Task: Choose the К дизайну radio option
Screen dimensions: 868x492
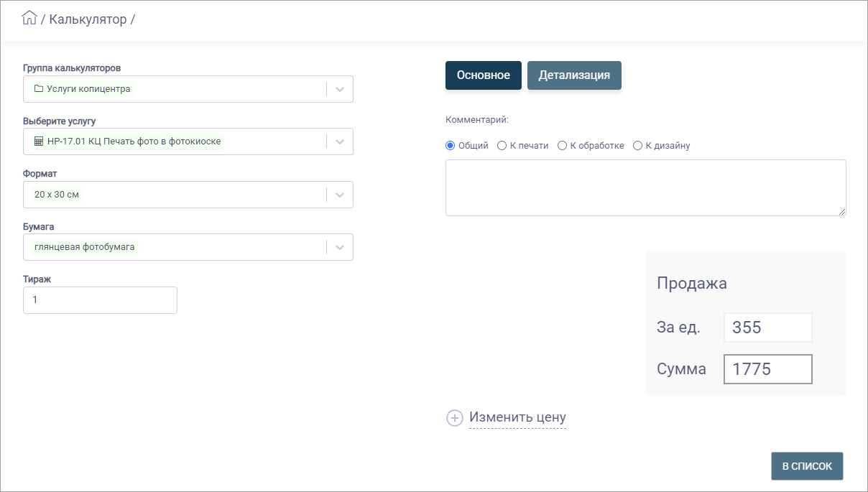Action: [637, 146]
